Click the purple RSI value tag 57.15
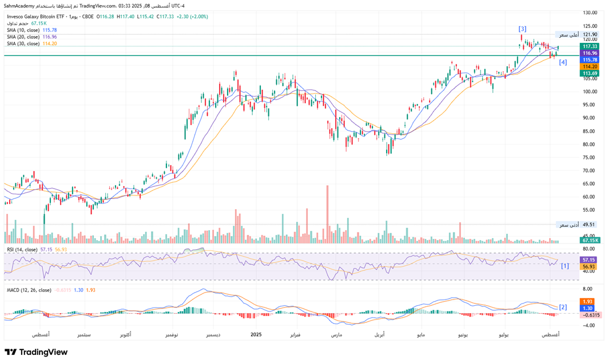Image resolution: width=608 pixels, height=364 pixels. 589,259
